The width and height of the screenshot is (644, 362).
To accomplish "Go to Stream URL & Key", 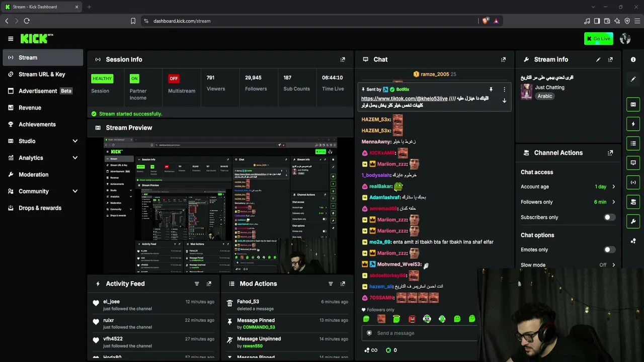I will [43, 74].
